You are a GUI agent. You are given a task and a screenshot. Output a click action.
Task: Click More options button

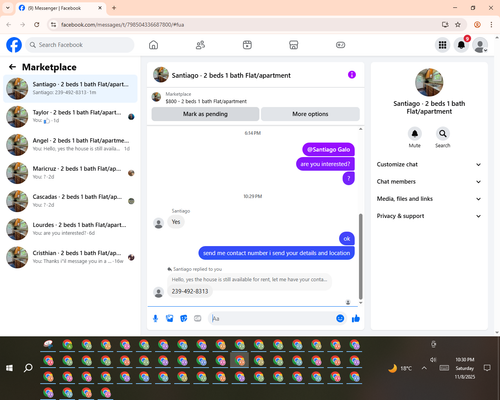[310, 114]
